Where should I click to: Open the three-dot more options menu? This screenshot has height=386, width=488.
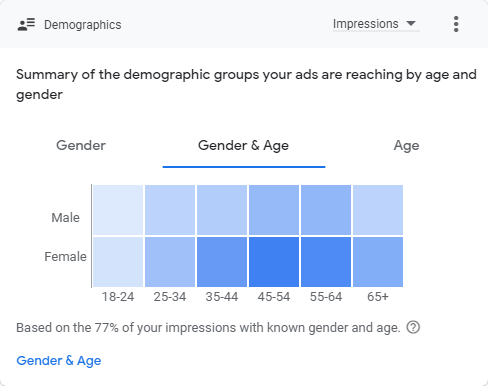456,24
